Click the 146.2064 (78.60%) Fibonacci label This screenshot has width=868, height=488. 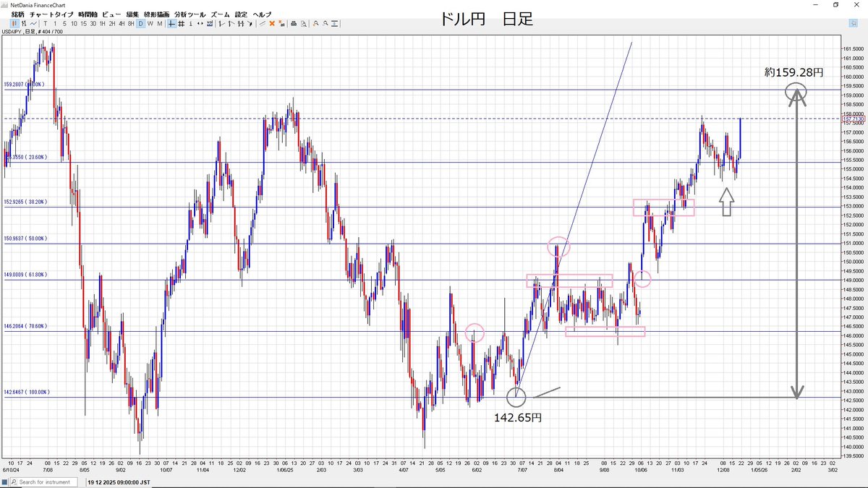[25, 327]
